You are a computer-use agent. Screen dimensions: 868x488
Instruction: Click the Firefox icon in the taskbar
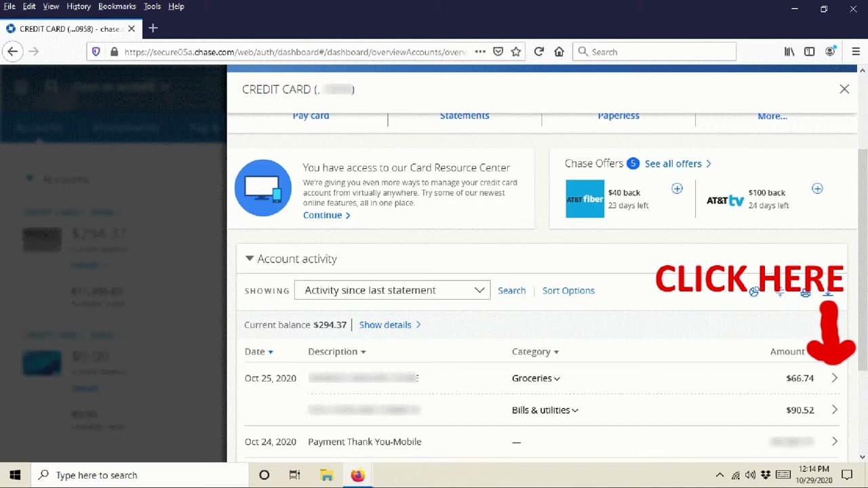(x=357, y=475)
